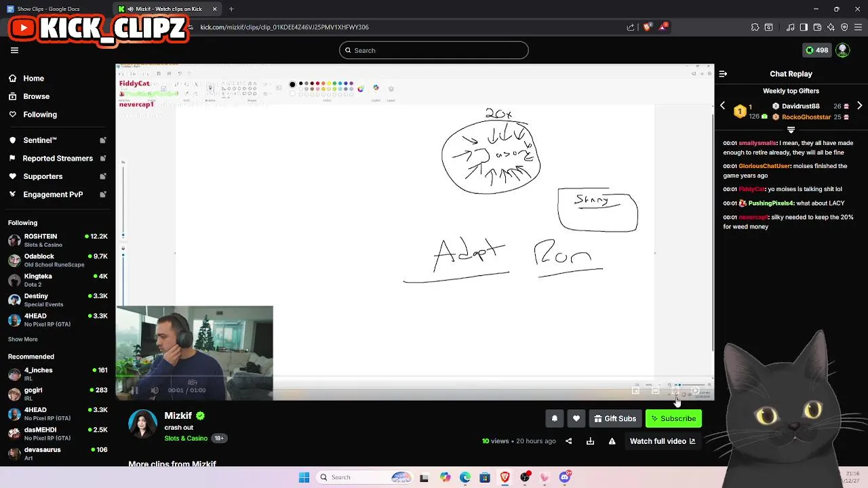Viewport: 868px width, 488px height.
Task: Open the Kick hamburger menu
Action: click(x=14, y=50)
